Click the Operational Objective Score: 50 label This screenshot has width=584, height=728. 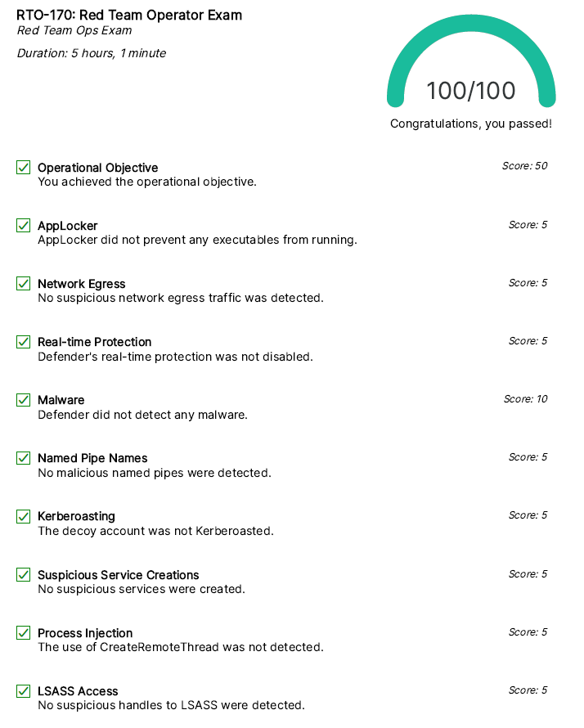pyautogui.click(x=524, y=166)
